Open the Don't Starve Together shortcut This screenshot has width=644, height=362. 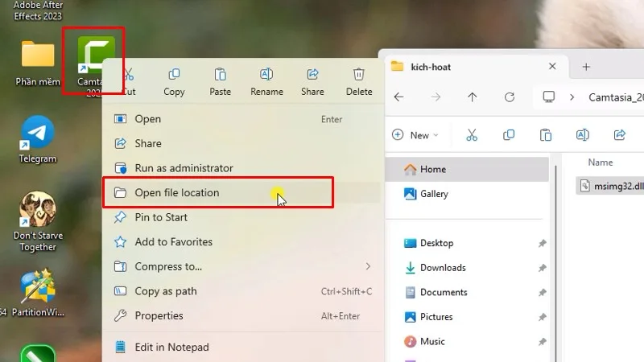38,222
